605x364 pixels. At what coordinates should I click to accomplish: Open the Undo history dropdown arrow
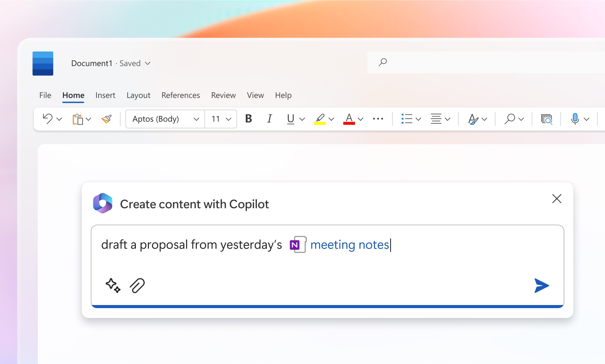[59, 119]
